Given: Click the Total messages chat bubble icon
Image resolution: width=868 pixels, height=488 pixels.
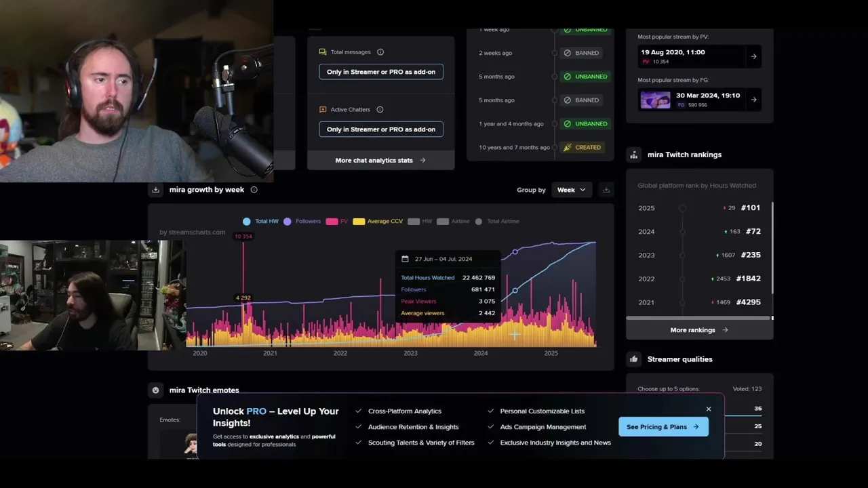Looking at the screenshot, I should point(323,52).
